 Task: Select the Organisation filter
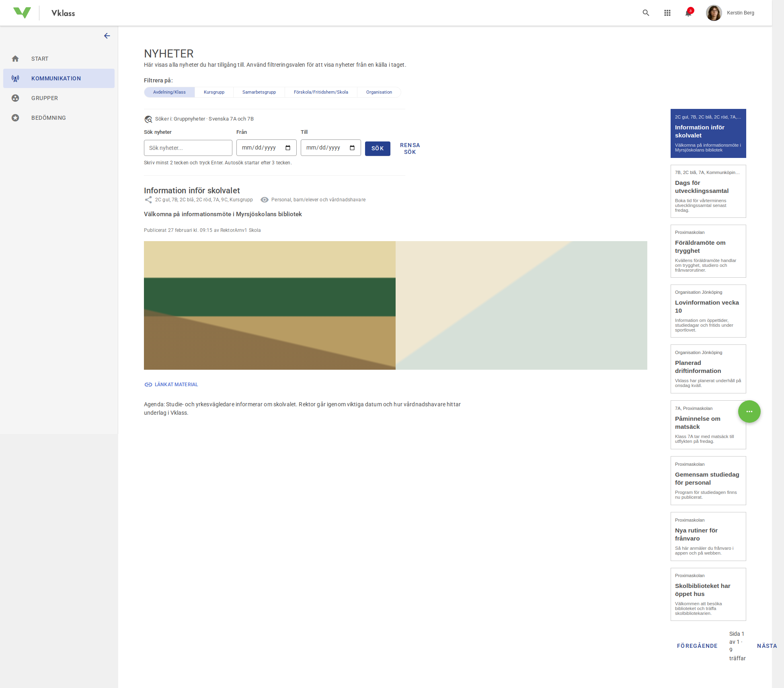379,92
